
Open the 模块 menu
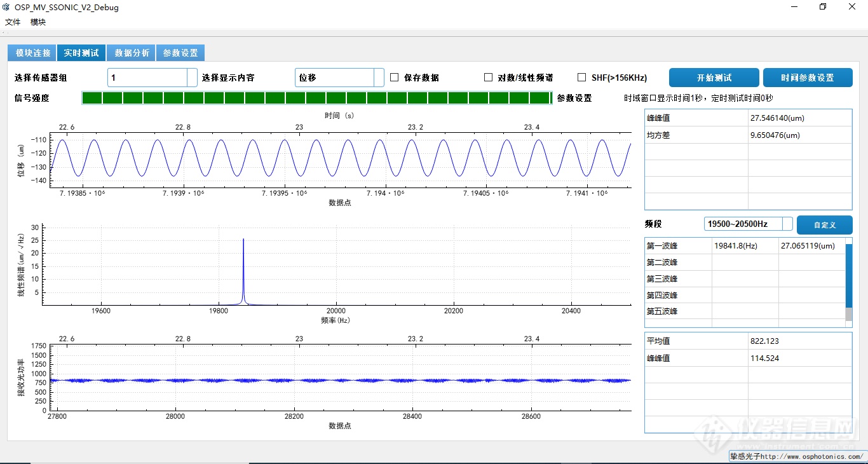(38, 22)
